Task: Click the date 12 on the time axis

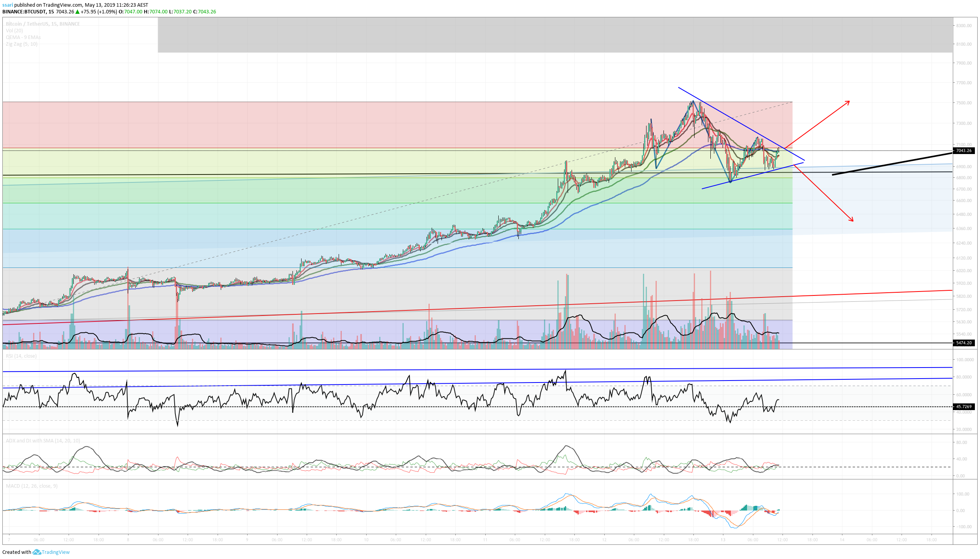Action: tap(604, 540)
